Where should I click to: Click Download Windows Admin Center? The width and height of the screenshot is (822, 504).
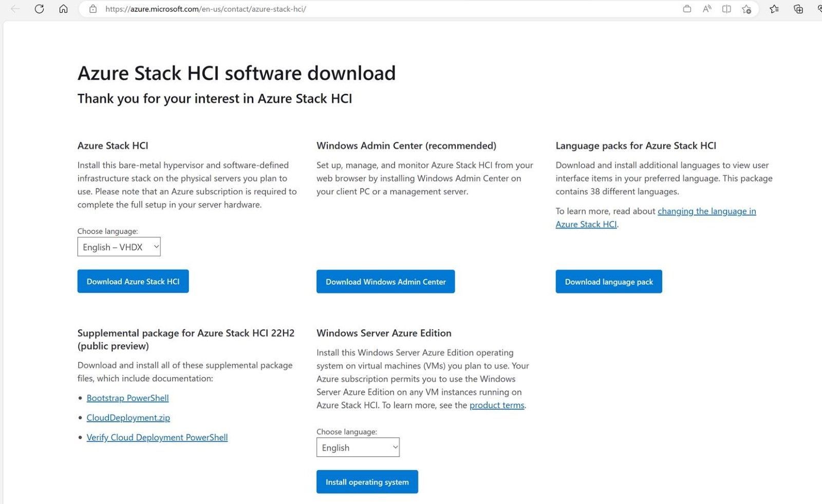point(386,282)
